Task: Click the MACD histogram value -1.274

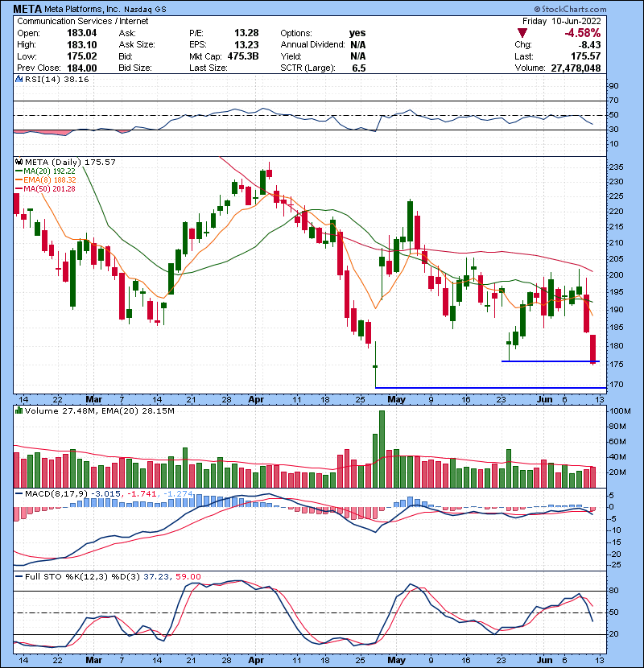Action: (x=178, y=494)
